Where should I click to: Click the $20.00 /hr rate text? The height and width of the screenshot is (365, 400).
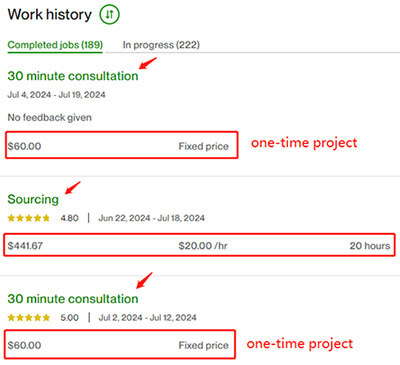203,246
